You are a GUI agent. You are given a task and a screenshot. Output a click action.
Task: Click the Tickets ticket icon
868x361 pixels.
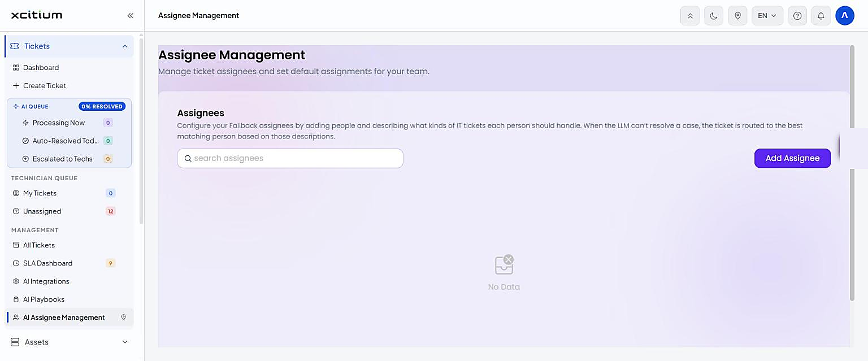[x=15, y=46]
